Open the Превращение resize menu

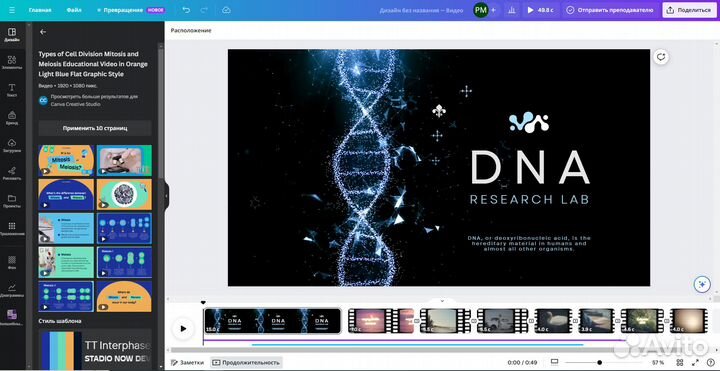click(x=131, y=10)
